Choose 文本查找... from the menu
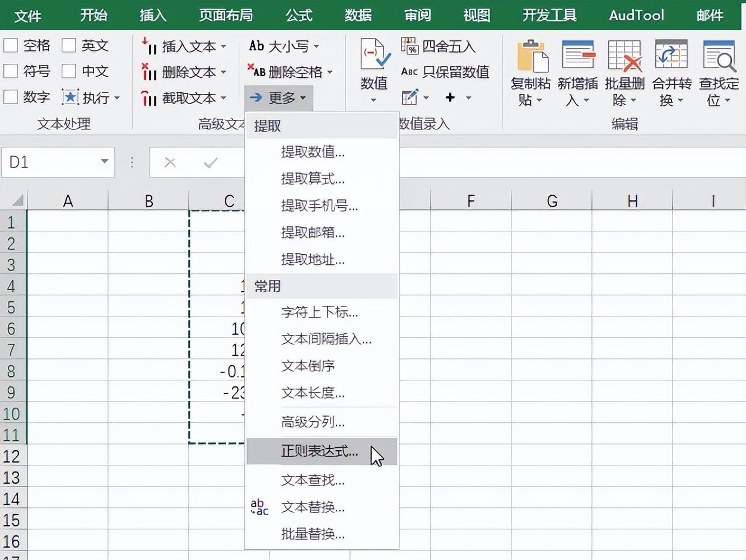This screenshot has height=560, width=746. (x=322, y=480)
